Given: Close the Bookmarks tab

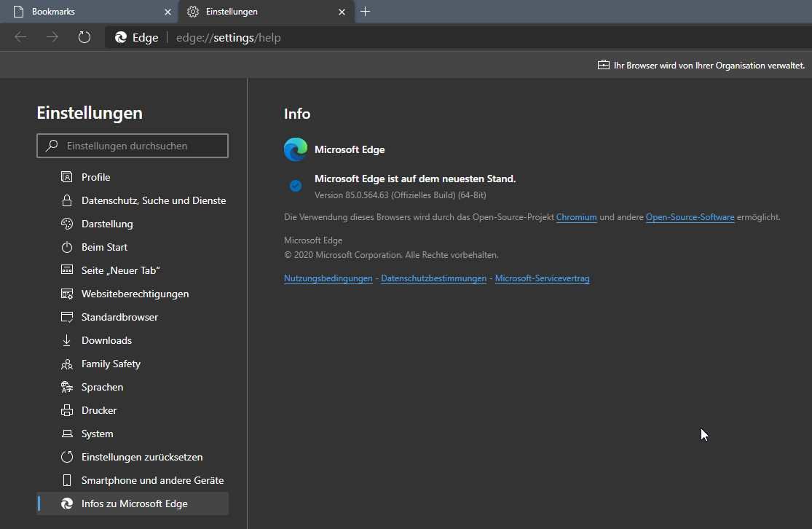Looking at the screenshot, I should point(167,12).
